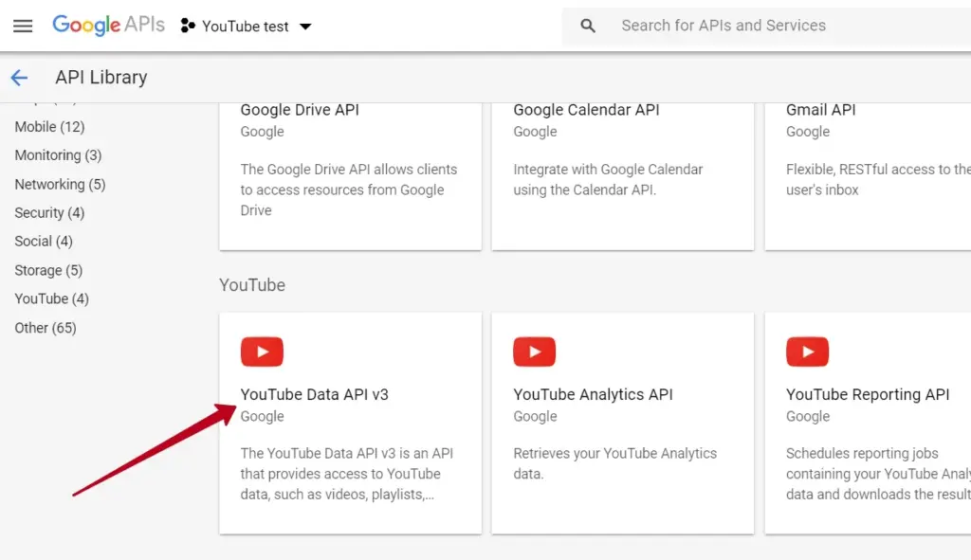Click 'Google' under YouTube Analytics API
The width and height of the screenshot is (971, 560).
[x=535, y=416]
